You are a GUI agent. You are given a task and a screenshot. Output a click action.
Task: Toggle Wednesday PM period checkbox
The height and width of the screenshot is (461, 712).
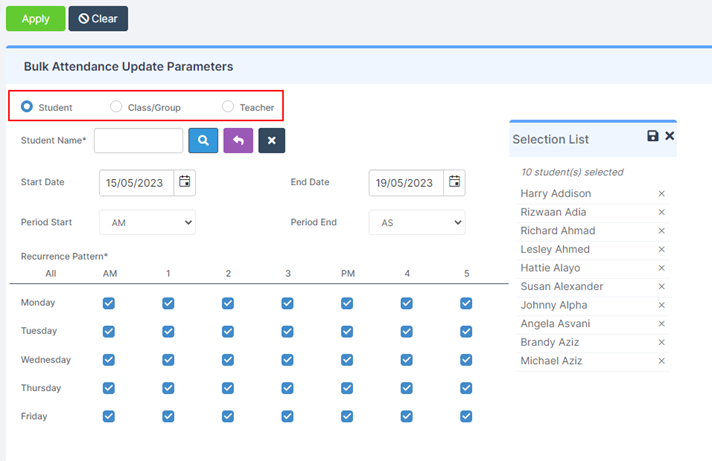[347, 359]
